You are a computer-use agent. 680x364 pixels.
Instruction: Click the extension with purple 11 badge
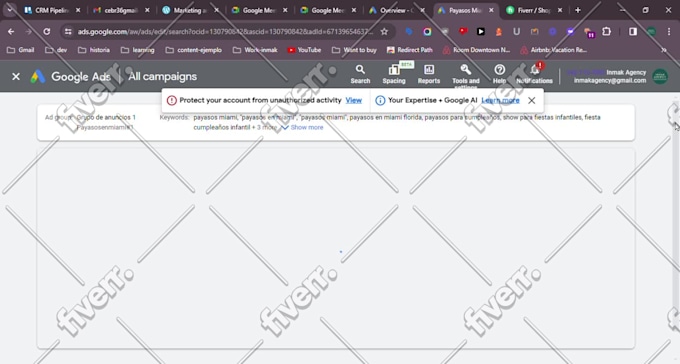[589, 33]
